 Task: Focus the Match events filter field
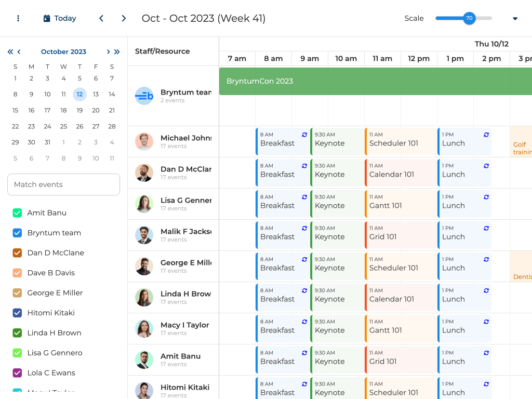coord(63,184)
